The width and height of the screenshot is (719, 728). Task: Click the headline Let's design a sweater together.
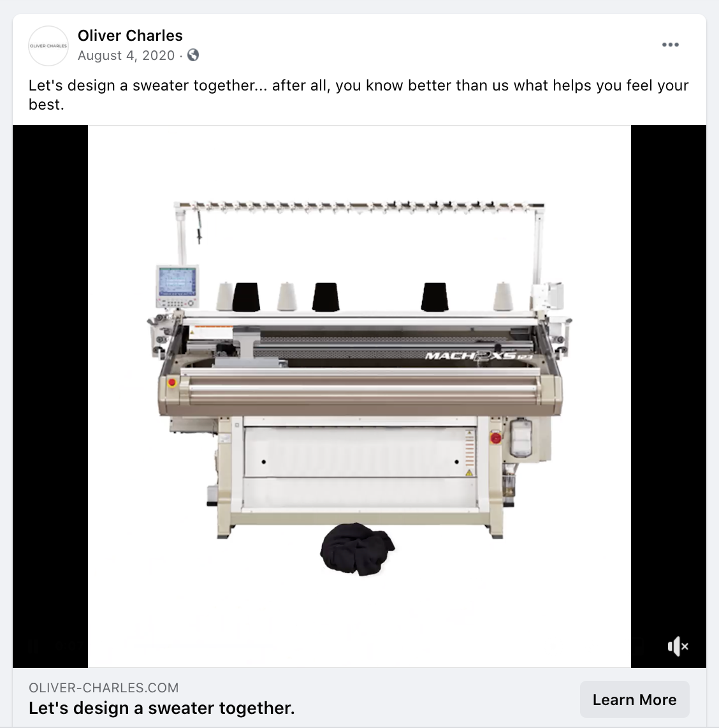pyautogui.click(x=161, y=708)
